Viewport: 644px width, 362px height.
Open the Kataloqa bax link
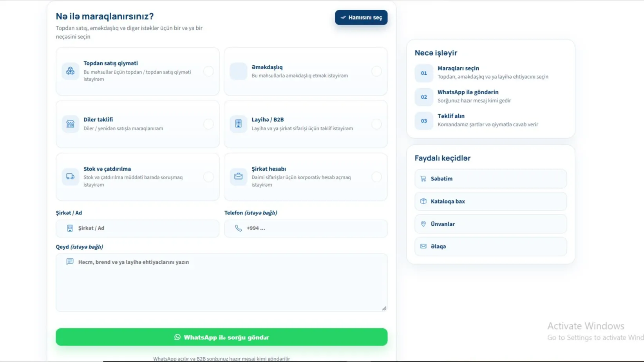pos(490,201)
